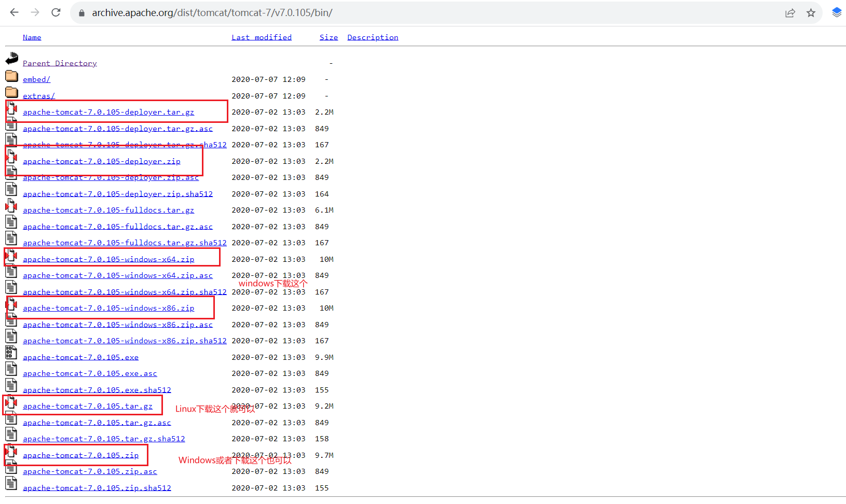Click text file icon for fulldocs.tar.gz.asc
846x504 pixels.
pyautogui.click(x=11, y=223)
